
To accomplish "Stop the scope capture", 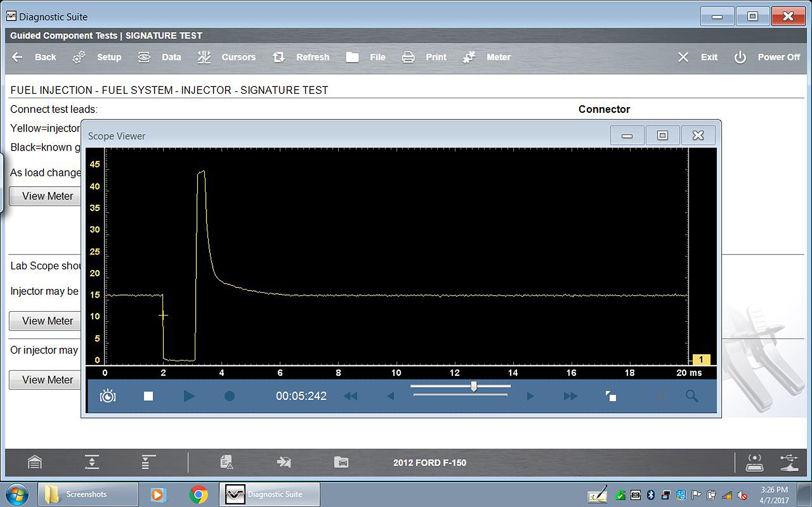I will [149, 396].
